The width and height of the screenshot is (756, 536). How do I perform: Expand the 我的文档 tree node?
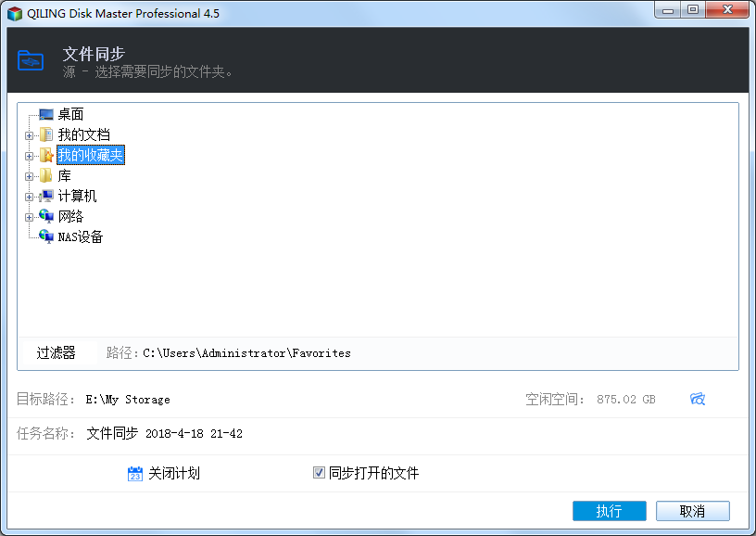click(29, 135)
